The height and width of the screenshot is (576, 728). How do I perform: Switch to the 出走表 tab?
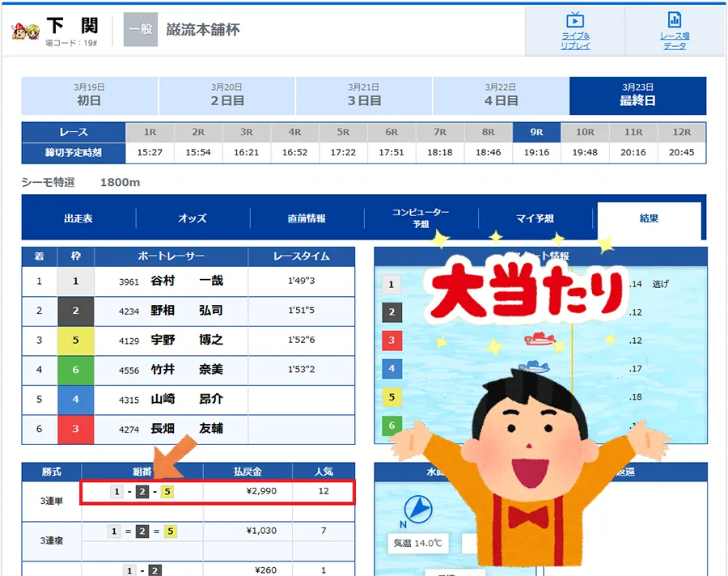coord(78,218)
